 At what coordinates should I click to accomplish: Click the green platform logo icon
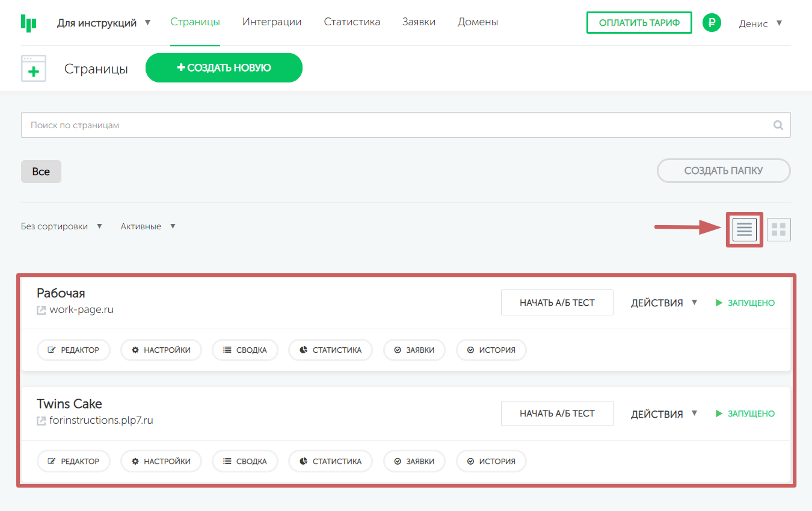tap(28, 23)
